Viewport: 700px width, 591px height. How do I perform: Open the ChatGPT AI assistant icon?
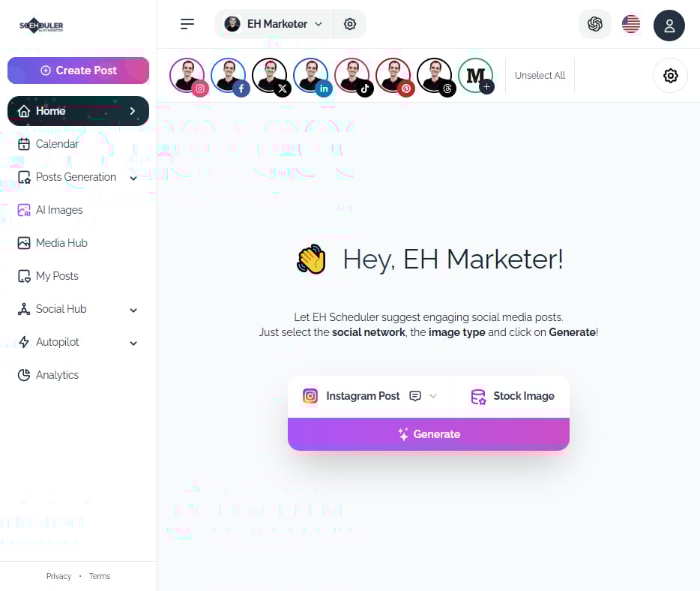594,24
